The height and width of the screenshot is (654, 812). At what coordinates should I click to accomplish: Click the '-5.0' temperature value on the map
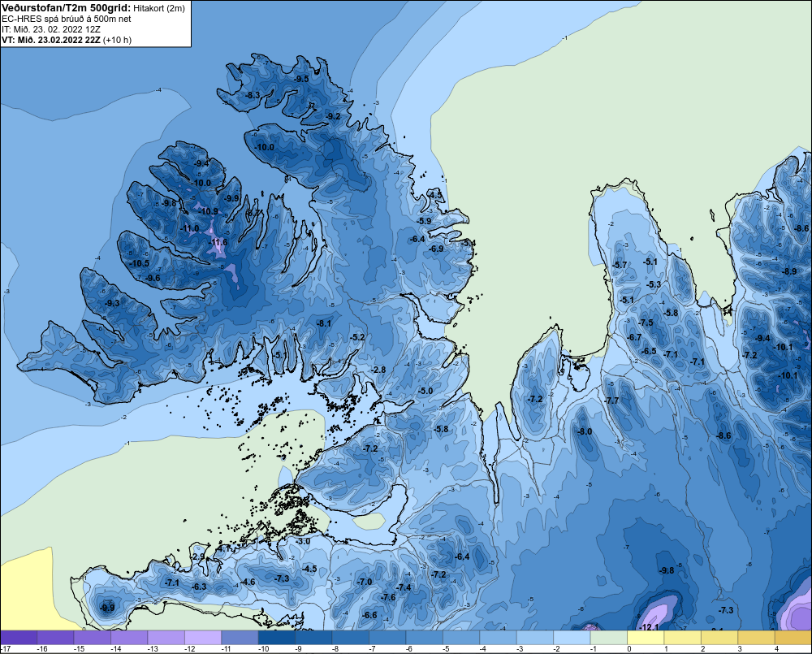(x=425, y=391)
